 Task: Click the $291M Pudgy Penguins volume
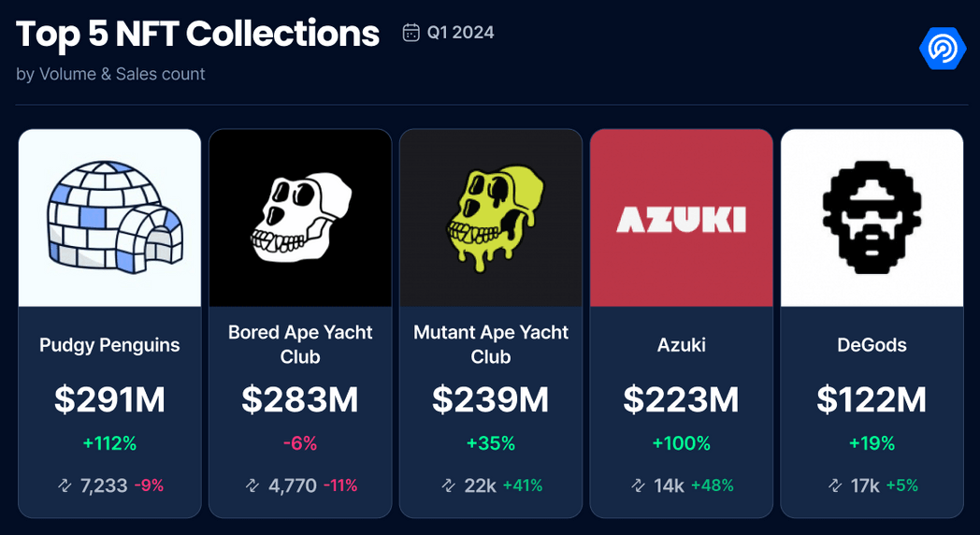coord(110,400)
